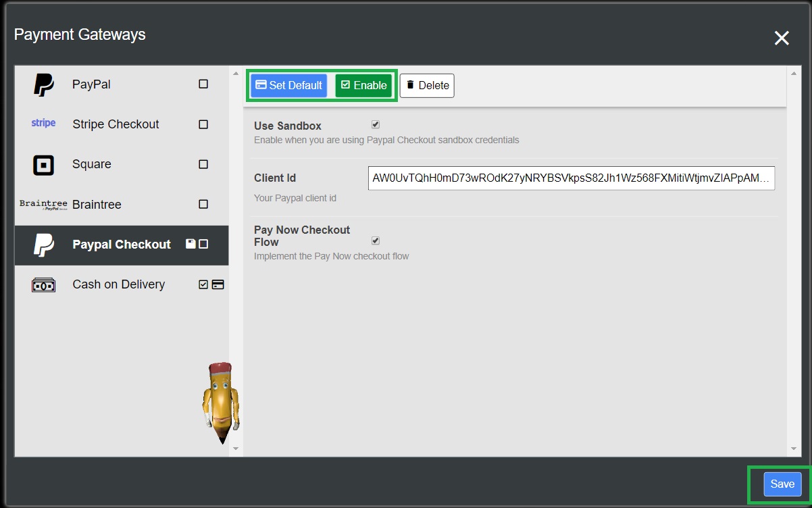Click the default card icon on Cash on Delivery
This screenshot has height=508, width=812.
tap(218, 285)
